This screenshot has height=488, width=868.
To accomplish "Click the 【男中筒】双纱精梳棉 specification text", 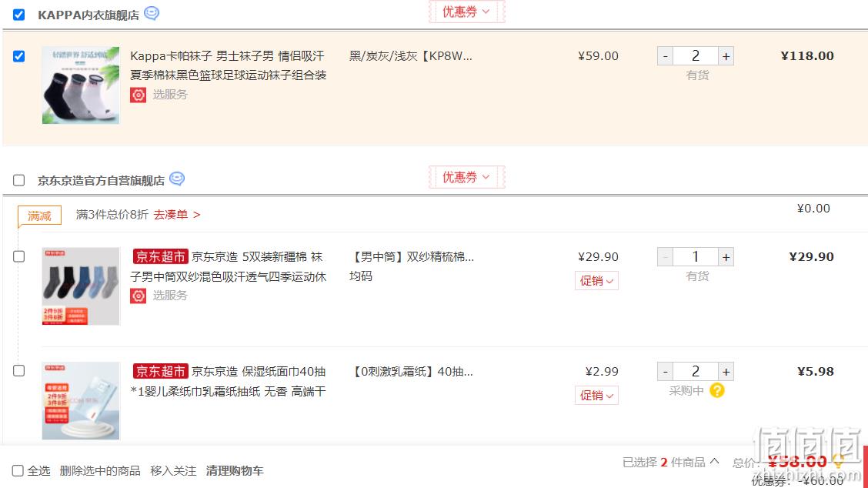I will tap(413, 257).
